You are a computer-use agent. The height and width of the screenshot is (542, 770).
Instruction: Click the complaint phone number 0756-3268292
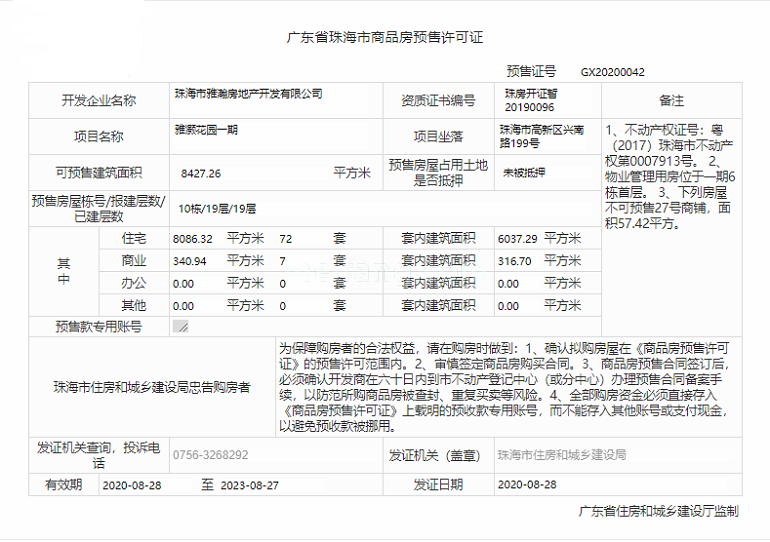coord(211,454)
